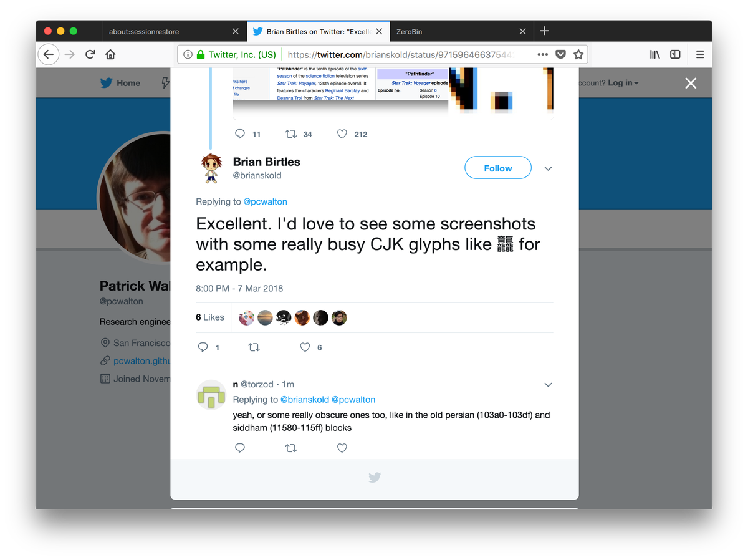Click the Twitter bird icon at thread bottom
The height and width of the screenshot is (560, 748).
pos(375,478)
